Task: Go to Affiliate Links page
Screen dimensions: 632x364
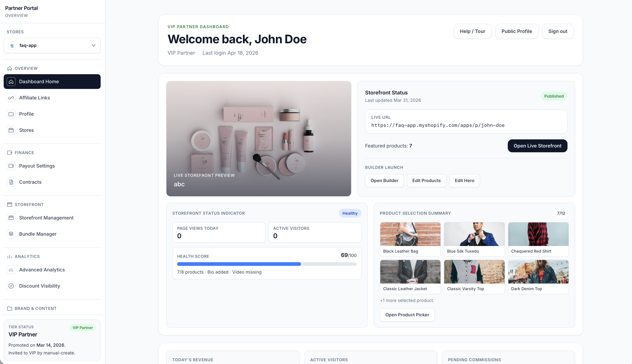Action: [52, 98]
